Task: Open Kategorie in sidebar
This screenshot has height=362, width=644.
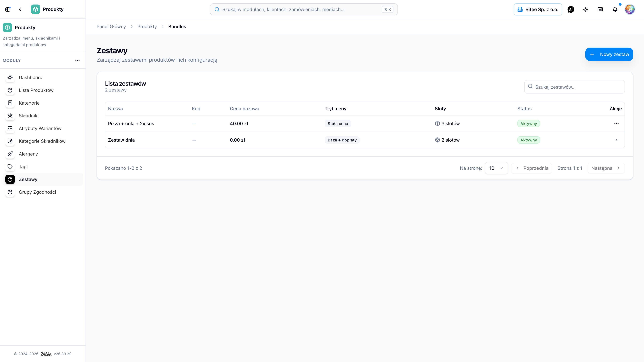Action: pyautogui.click(x=43, y=103)
